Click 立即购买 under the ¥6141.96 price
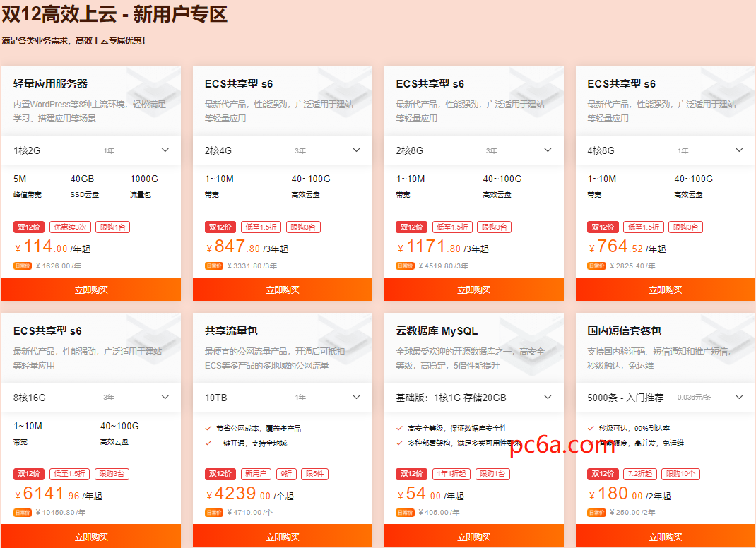 [91, 537]
